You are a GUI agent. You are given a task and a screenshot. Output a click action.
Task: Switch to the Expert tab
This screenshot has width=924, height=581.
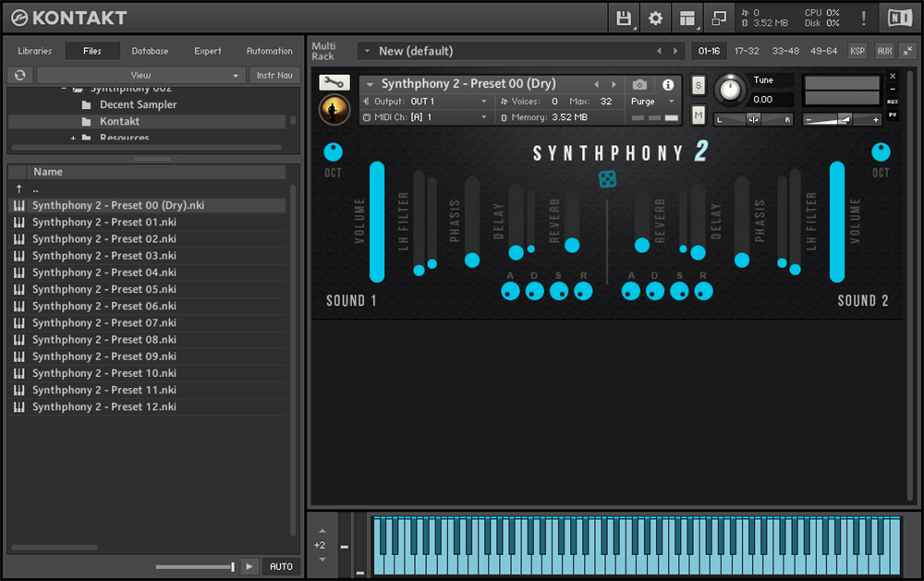coord(208,52)
